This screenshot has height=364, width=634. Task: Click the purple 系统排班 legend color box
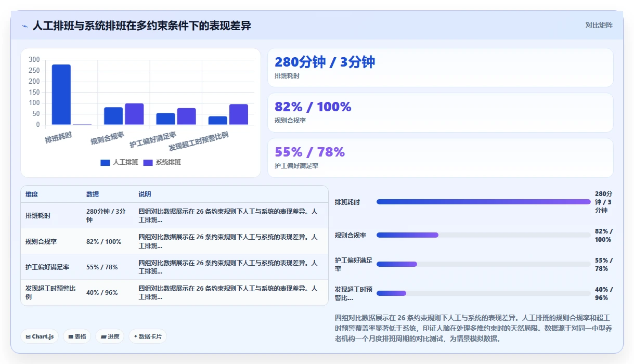[x=148, y=163]
